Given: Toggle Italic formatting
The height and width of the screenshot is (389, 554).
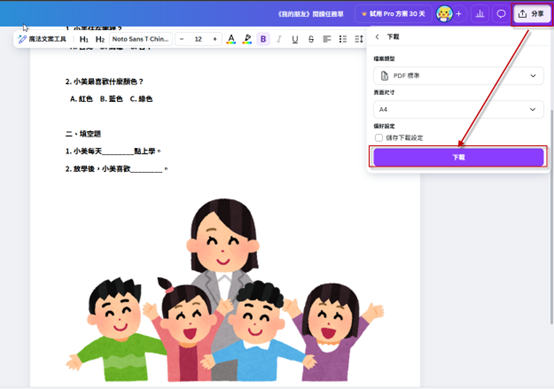Looking at the screenshot, I should [x=279, y=39].
